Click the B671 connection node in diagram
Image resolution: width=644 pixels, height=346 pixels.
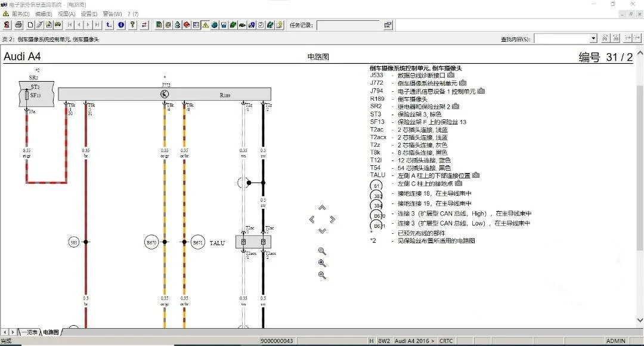198,242
